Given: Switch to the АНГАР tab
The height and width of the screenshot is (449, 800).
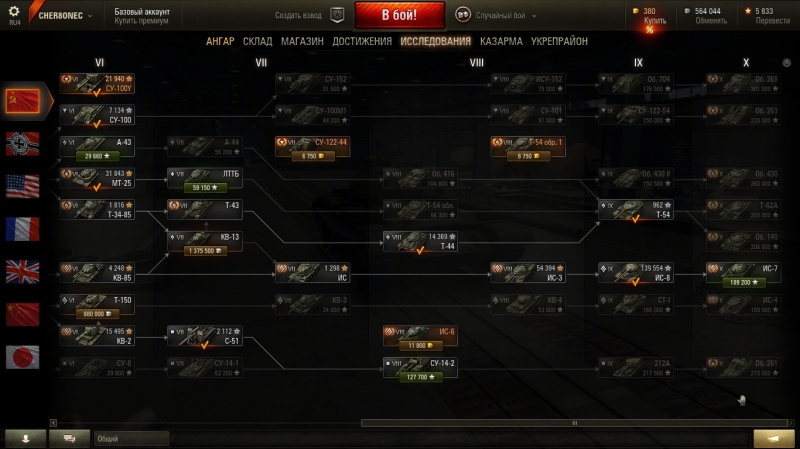Looking at the screenshot, I should pyautogui.click(x=220, y=41).
